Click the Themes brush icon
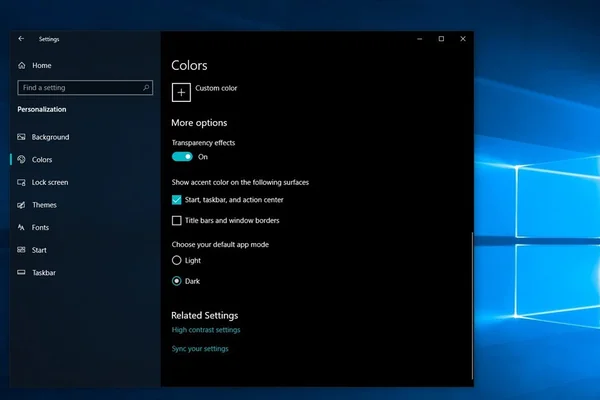This screenshot has width=600, height=400. pos(21,205)
